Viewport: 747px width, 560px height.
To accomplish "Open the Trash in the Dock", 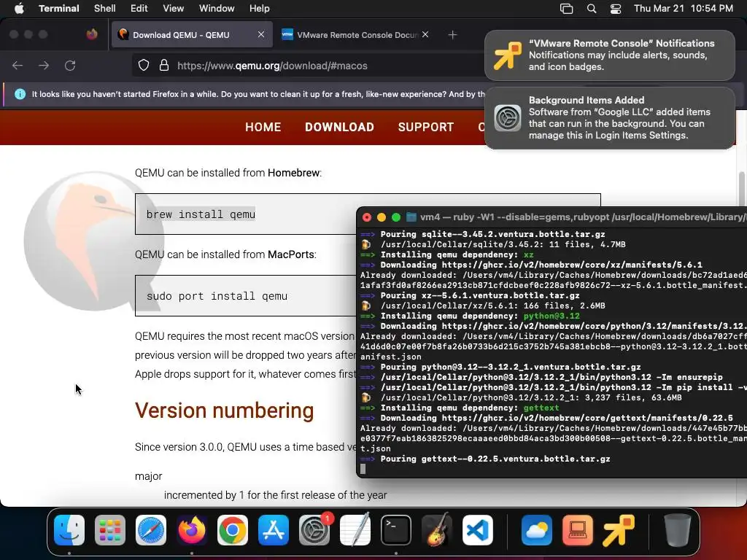I will [677, 530].
